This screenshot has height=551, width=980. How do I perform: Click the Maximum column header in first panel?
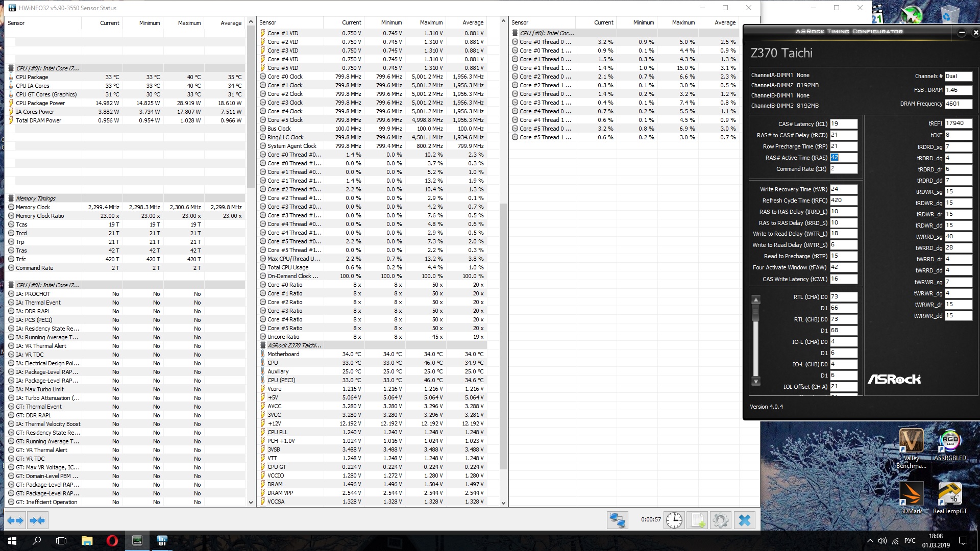189,23
